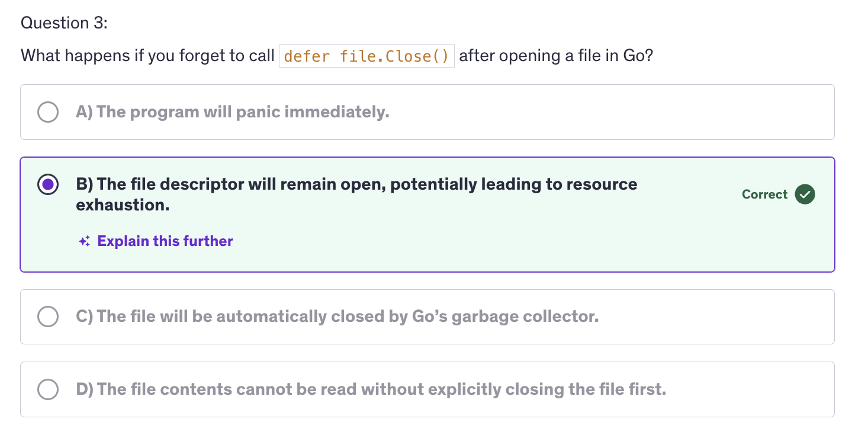Click answer B text about file descriptor
This screenshot has width=868, height=441.
[x=356, y=184]
